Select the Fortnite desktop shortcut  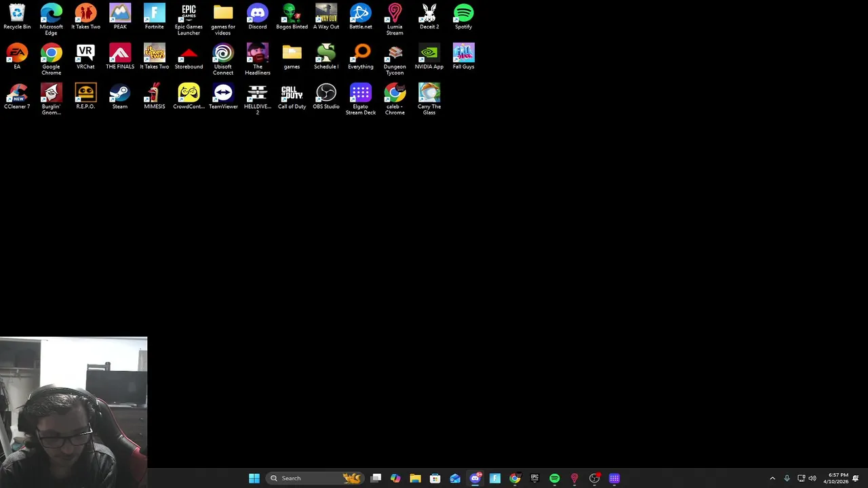tap(154, 17)
